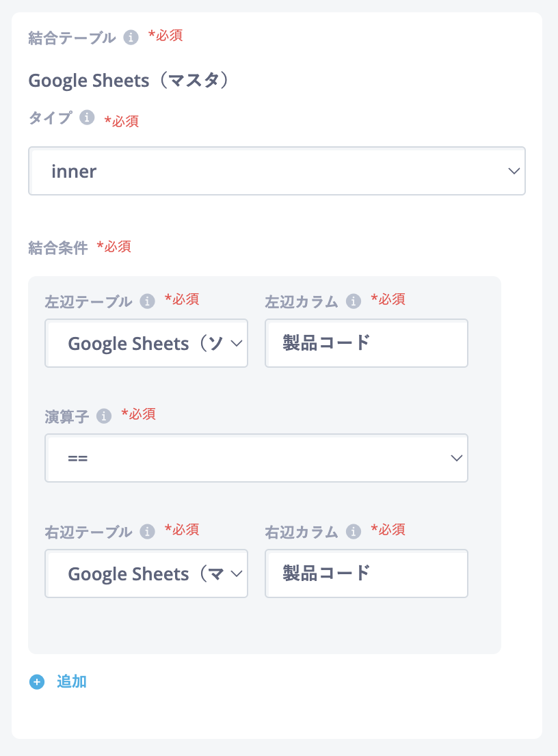Click the 結合テーブル field label
The width and height of the screenshot is (558, 756).
click(72, 38)
